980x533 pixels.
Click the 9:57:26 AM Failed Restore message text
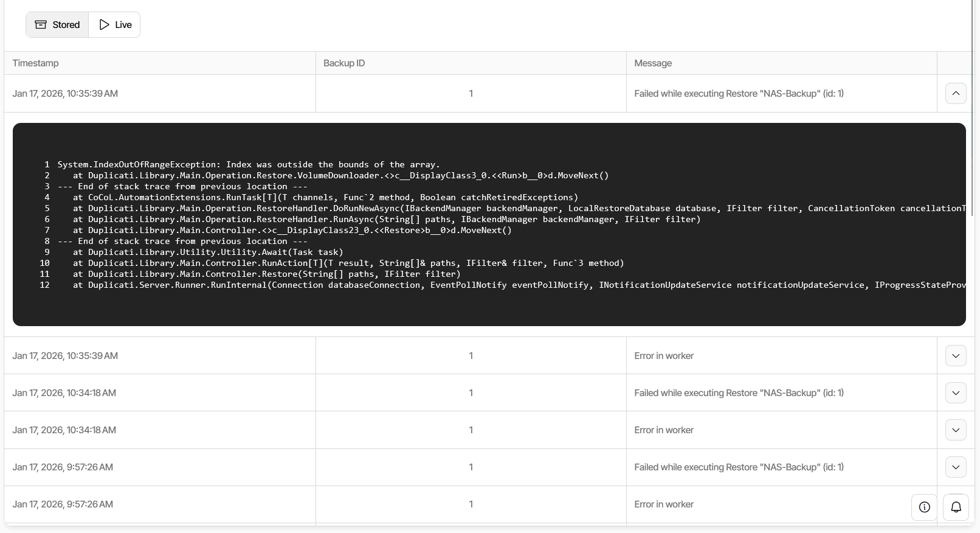739,467
